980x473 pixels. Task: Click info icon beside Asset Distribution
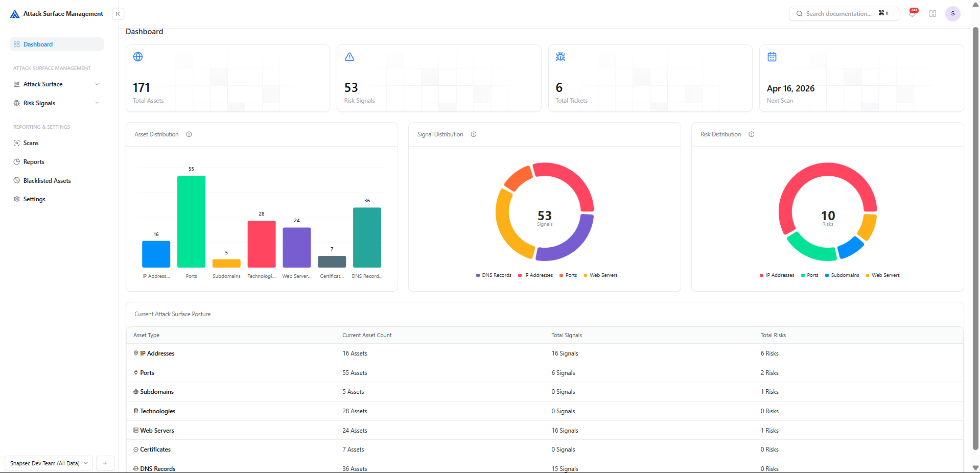click(189, 134)
